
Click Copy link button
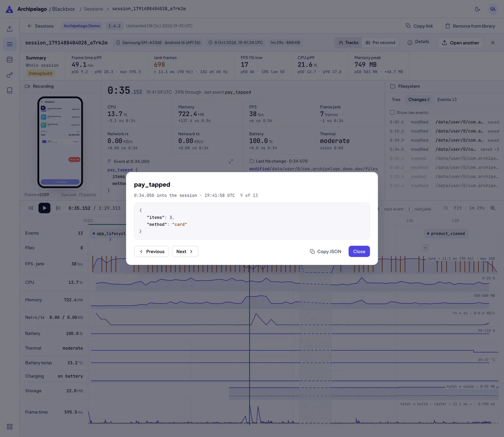click(x=419, y=26)
